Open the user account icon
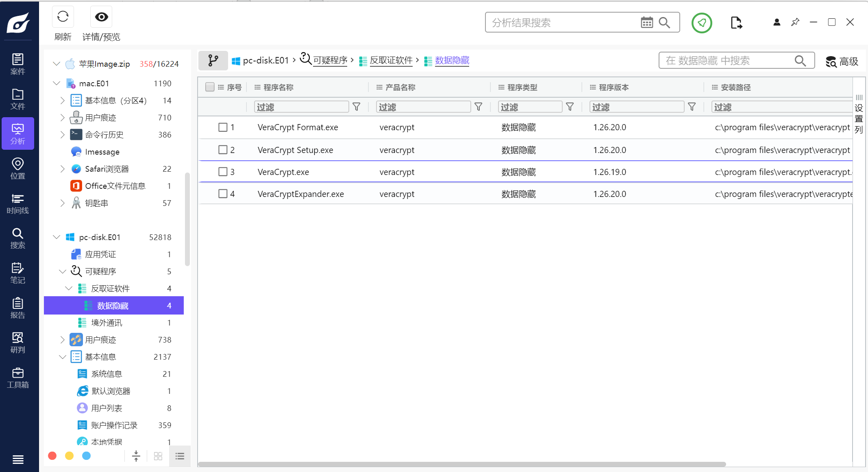The image size is (868, 472). pos(777,22)
